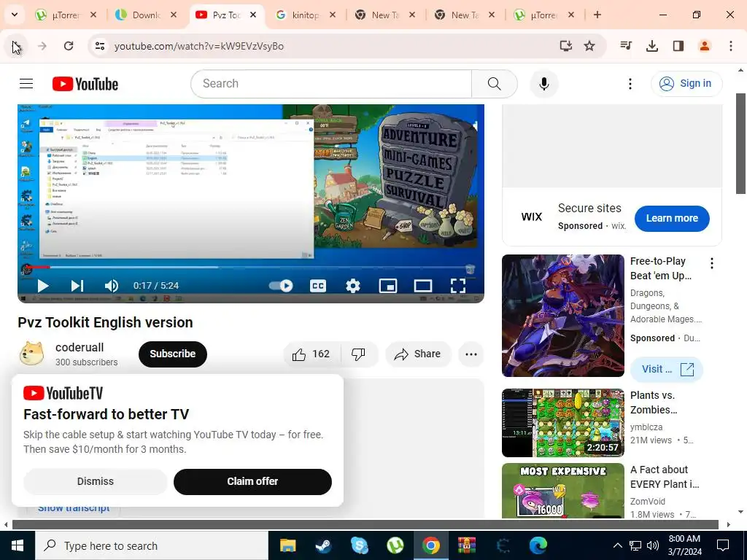Focus the YouTube search field
The image size is (747, 560).
tap(331, 84)
